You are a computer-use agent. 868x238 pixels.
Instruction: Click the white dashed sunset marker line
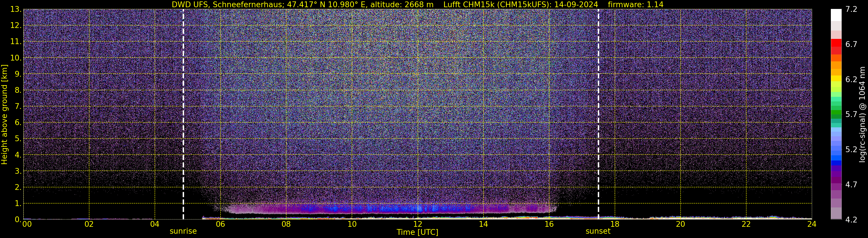pyautogui.click(x=598, y=114)
